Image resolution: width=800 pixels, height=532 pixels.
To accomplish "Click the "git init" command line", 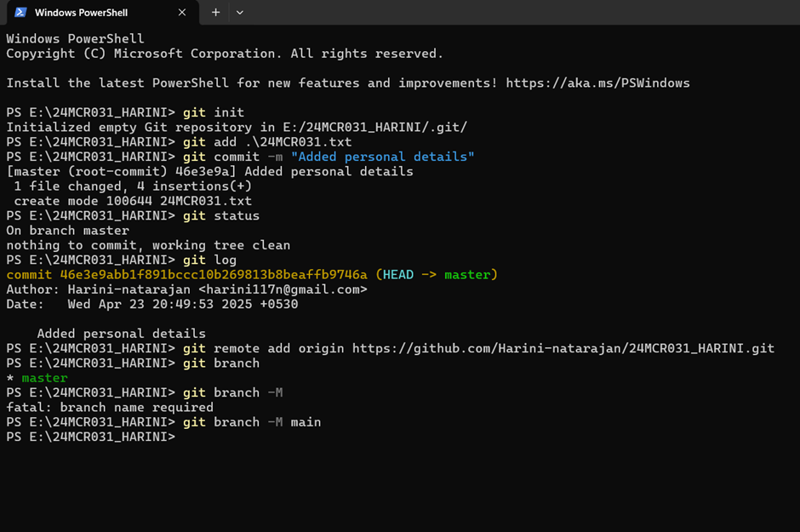I will [x=214, y=112].
